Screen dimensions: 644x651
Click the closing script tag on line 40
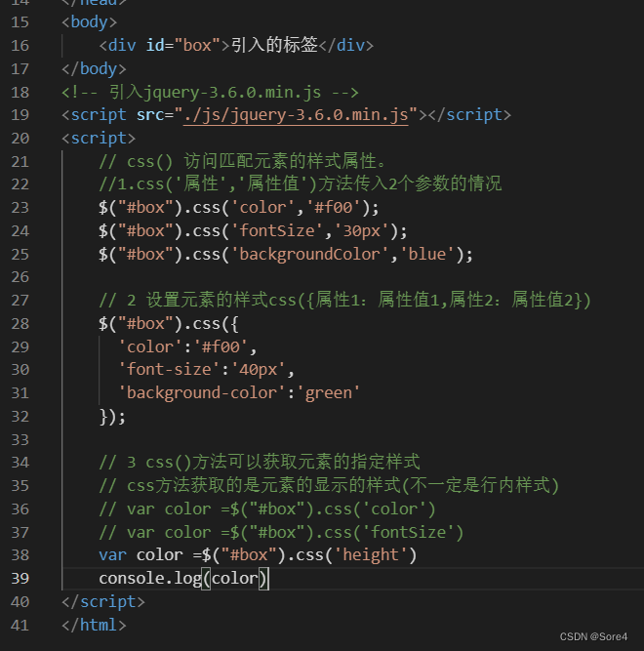(x=103, y=602)
